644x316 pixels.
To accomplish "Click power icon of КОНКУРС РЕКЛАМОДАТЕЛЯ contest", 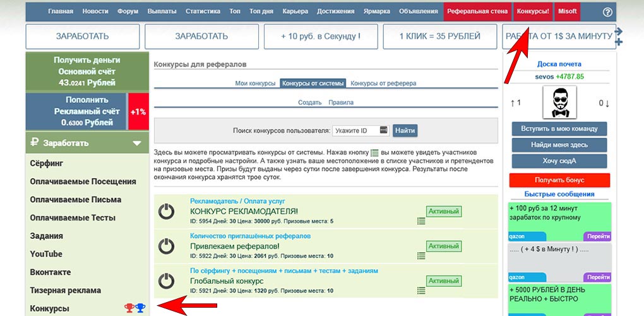I will point(166,211).
